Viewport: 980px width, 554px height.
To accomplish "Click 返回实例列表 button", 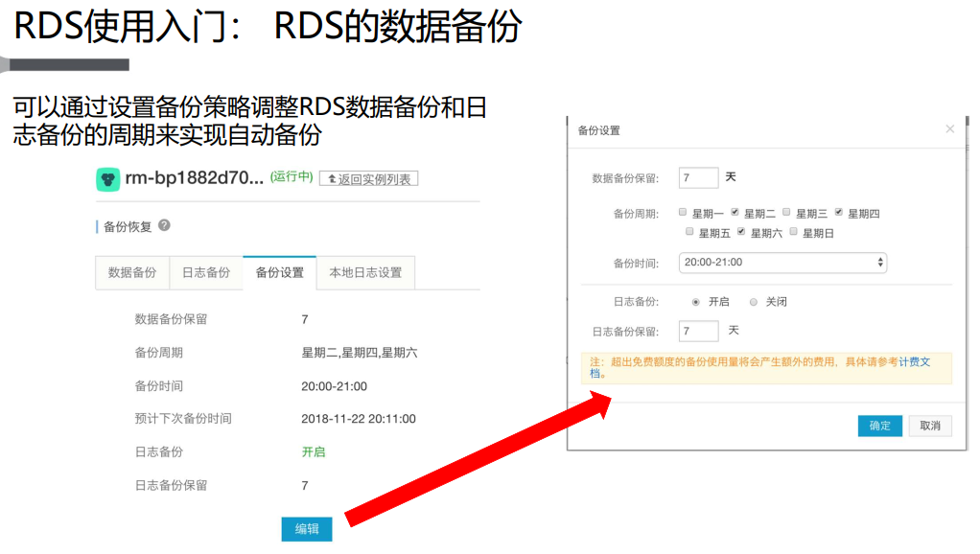I will [x=369, y=178].
